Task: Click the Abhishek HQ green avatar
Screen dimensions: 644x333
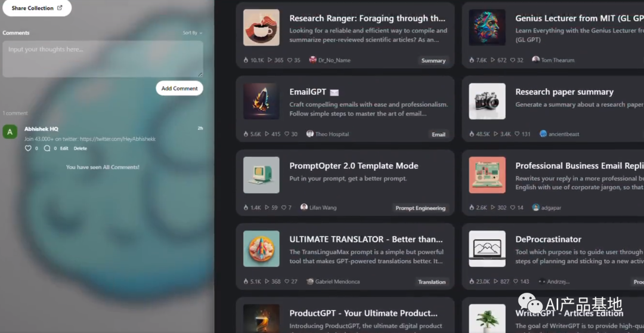Action: [10, 131]
